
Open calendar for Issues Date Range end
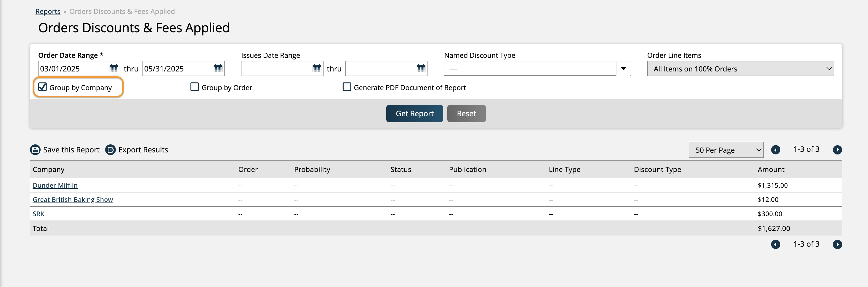(421, 68)
